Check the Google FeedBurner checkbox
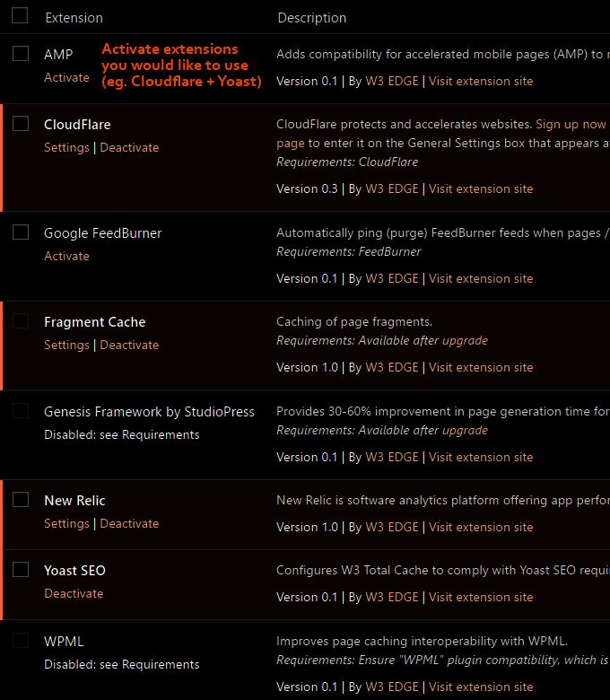The width and height of the screenshot is (610, 700). pos(21,232)
